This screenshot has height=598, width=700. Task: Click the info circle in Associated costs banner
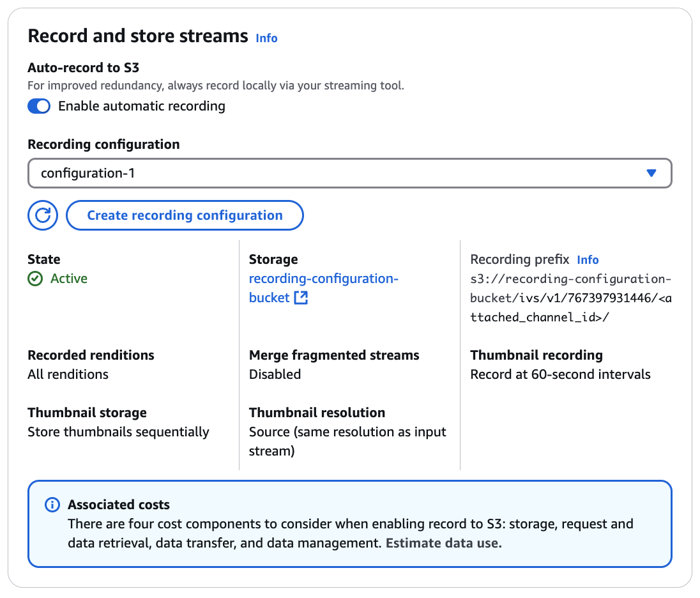[x=52, y=505]
